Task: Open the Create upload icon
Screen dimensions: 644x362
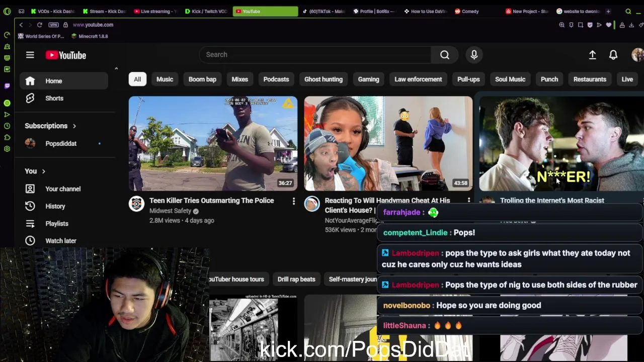Action: (593, 55)
